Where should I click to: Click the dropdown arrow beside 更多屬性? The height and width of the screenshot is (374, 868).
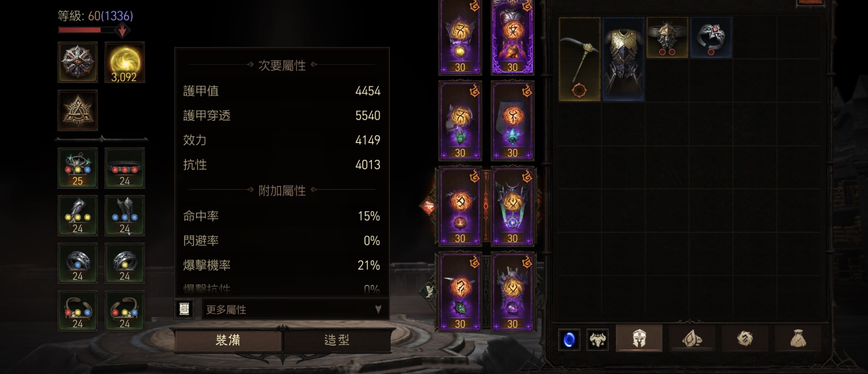tap(378, 309)
